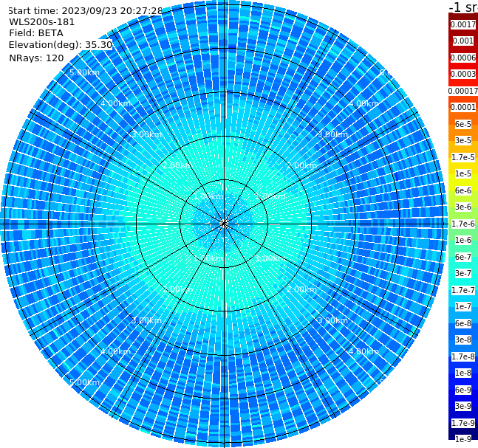Click the Field: BETA label
The image size is (478, 448).
[36, 33]
